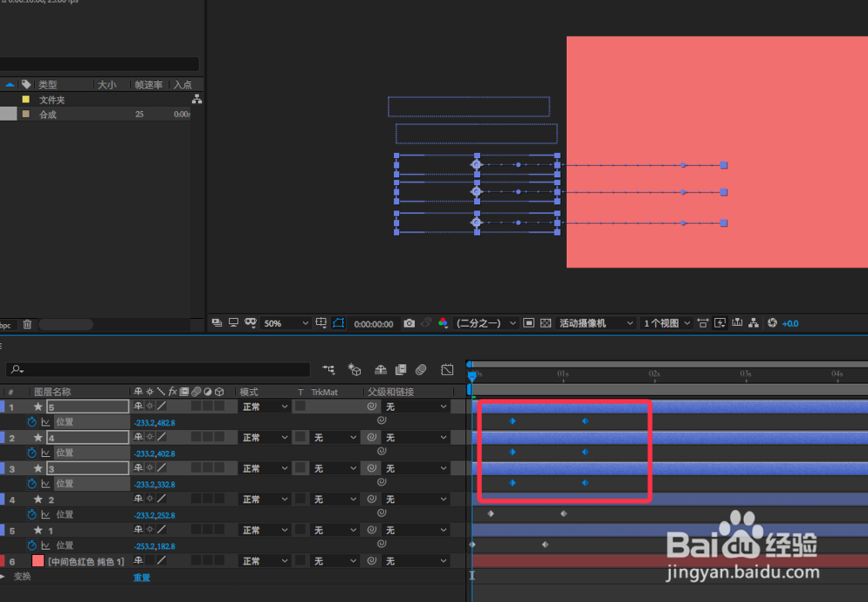The width and height of the screenshot is (868, 602).
Task: Click the 01s mark on time ruler
Action: 563,374
